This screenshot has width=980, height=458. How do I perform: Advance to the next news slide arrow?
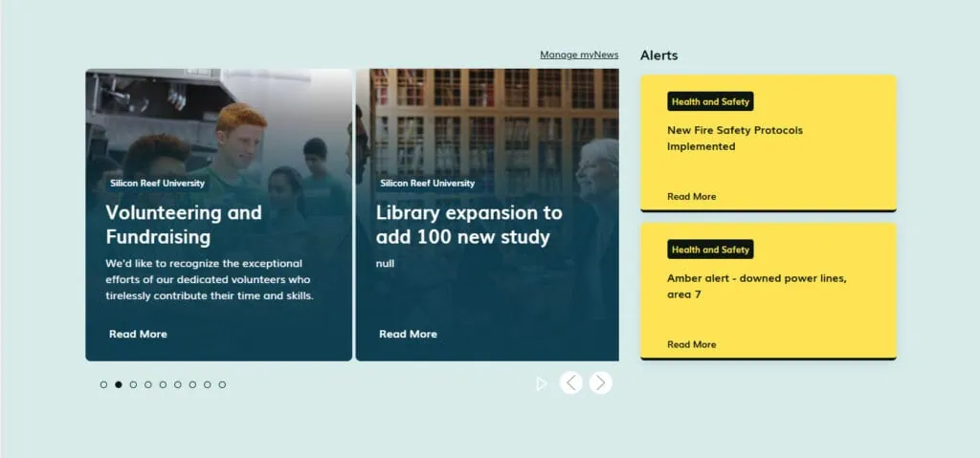tap(600, 383)
